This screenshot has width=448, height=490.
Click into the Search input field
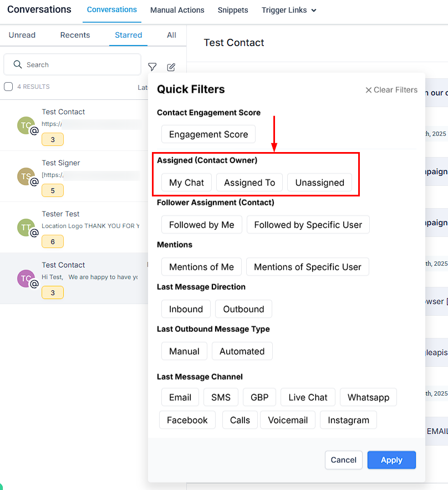click(73, 64)
